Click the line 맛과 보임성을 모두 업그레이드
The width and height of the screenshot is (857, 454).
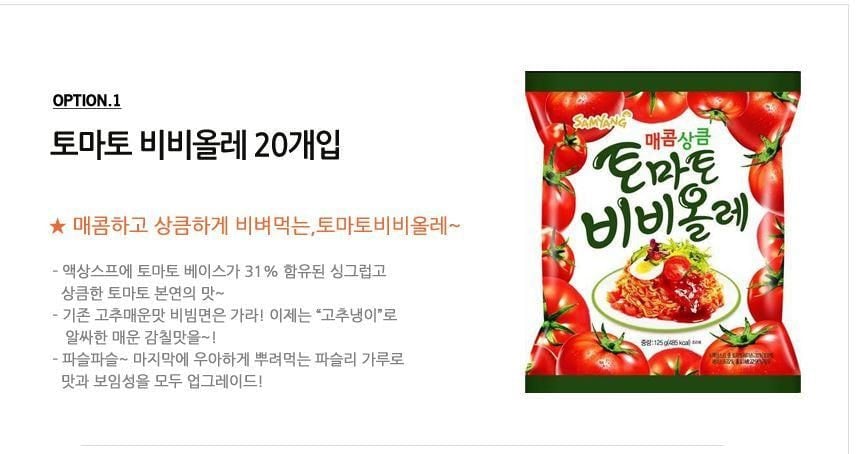tap(162, 381)
